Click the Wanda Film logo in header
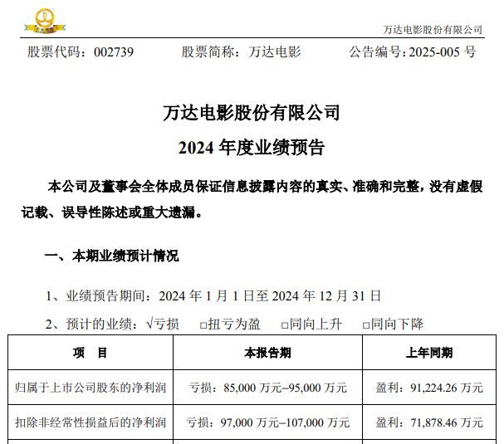This screenshot has width=504, height=444. point(41,18)
